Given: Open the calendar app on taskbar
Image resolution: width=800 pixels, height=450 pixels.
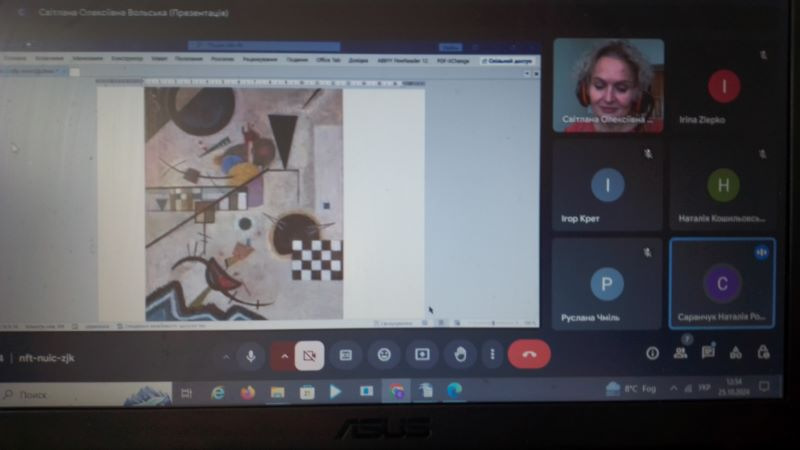Looking at the screenshot, I should coord(307,392).
